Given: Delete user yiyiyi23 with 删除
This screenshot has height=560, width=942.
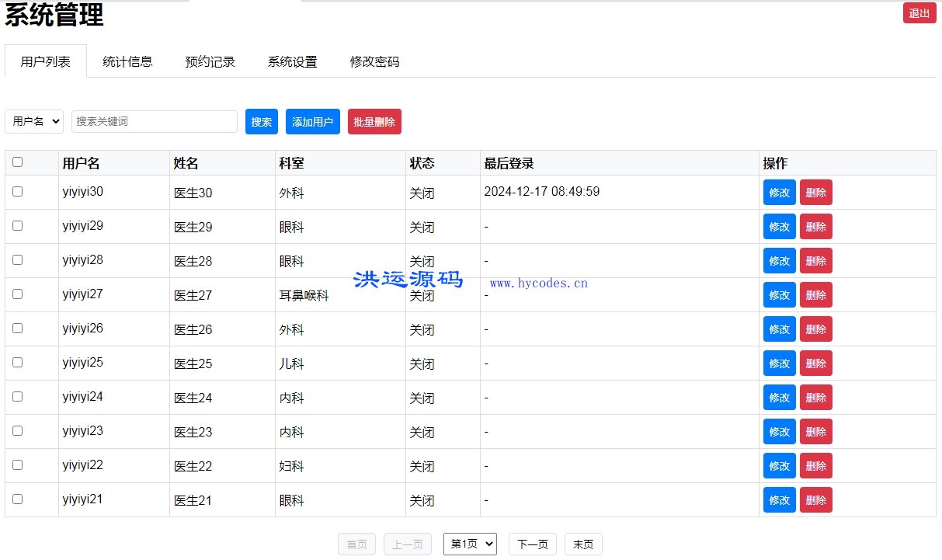Looking at the screenshot, I should [x=815, y=431].
